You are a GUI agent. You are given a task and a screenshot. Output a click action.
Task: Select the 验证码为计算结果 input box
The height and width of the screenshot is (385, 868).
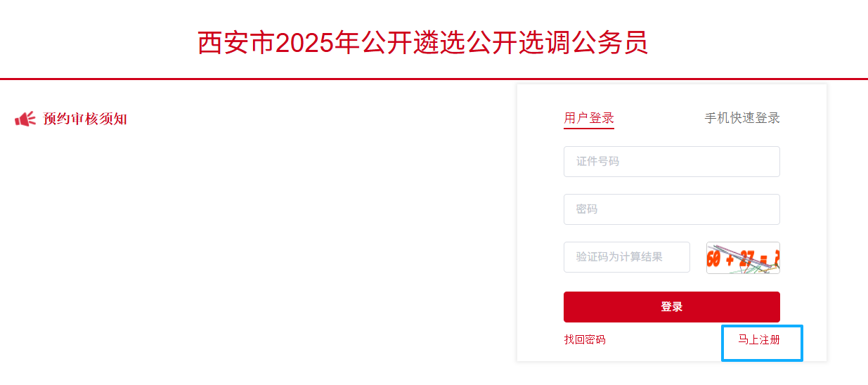[x=626, y=257]
